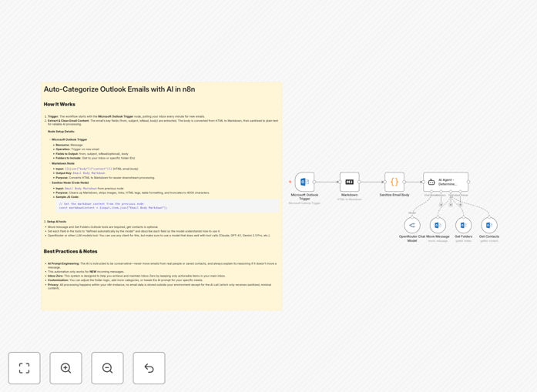Select the Get Contacts Outlook node
Screen dimensions: 537x392
coord(489,226)
